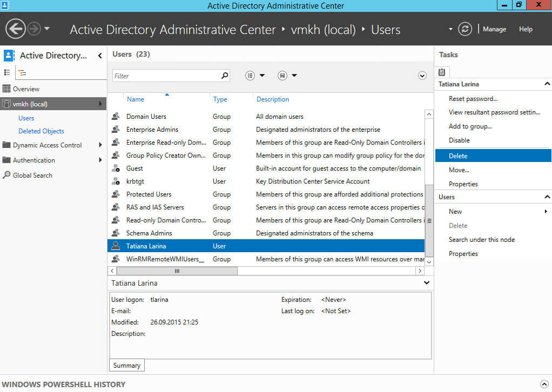Sort list by Name column
This screenshot has height=392, width=552.
[136, 99]
